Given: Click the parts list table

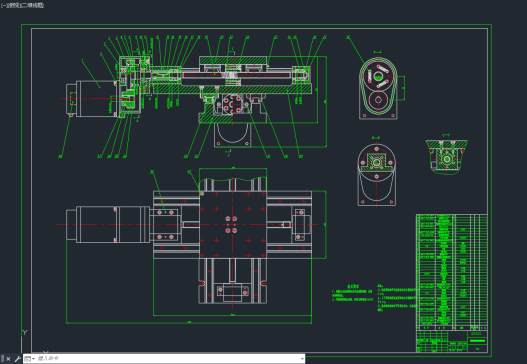Looking at the screenshot, I should click(452, 272).
